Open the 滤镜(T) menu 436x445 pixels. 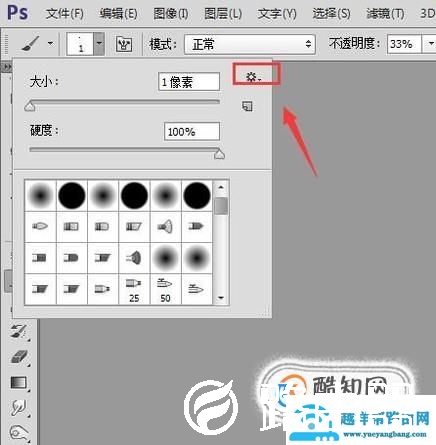point(385,14)
